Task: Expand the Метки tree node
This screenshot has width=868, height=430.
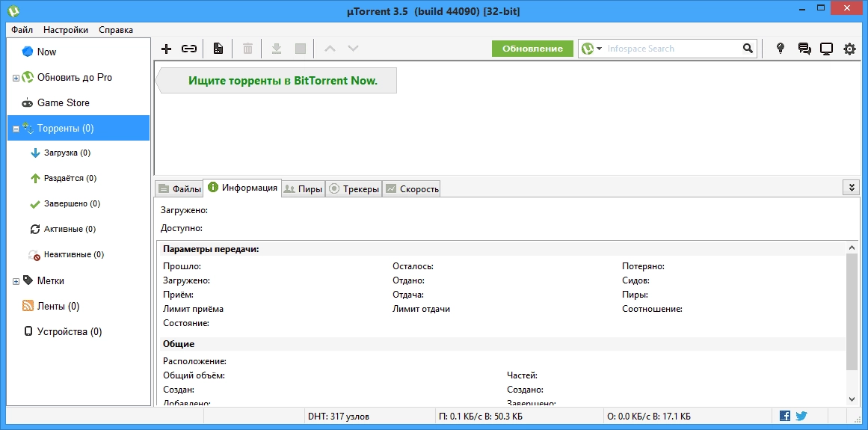Action: [x=16, y=281]
